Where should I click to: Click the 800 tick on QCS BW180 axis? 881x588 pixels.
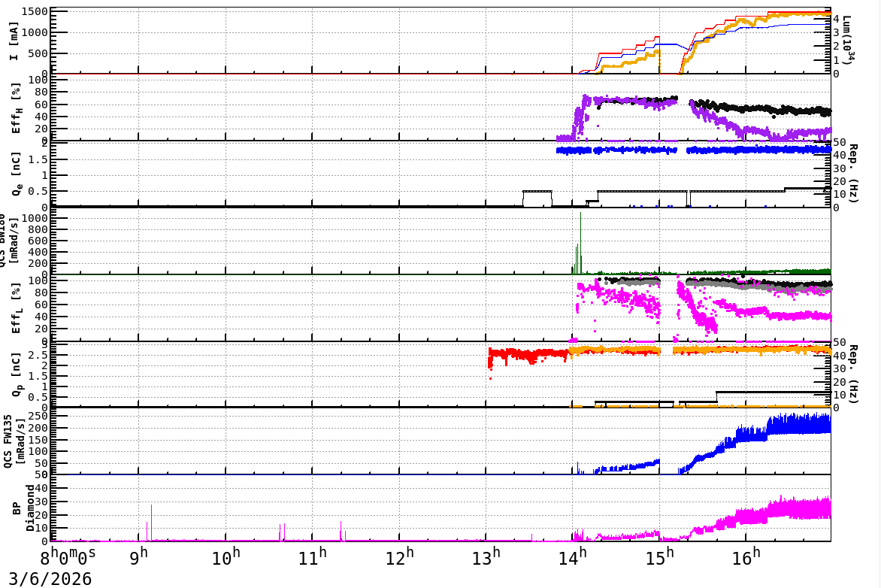[38, 229]
